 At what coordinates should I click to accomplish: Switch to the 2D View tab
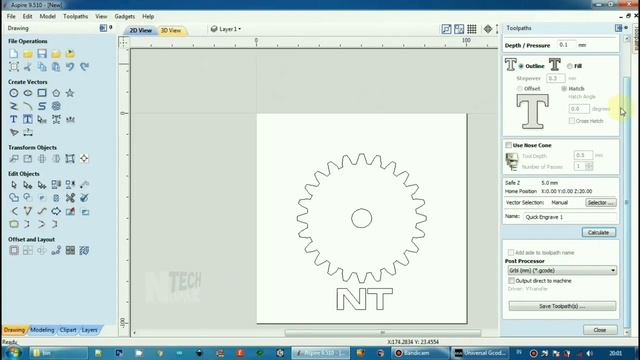[140, 30]
